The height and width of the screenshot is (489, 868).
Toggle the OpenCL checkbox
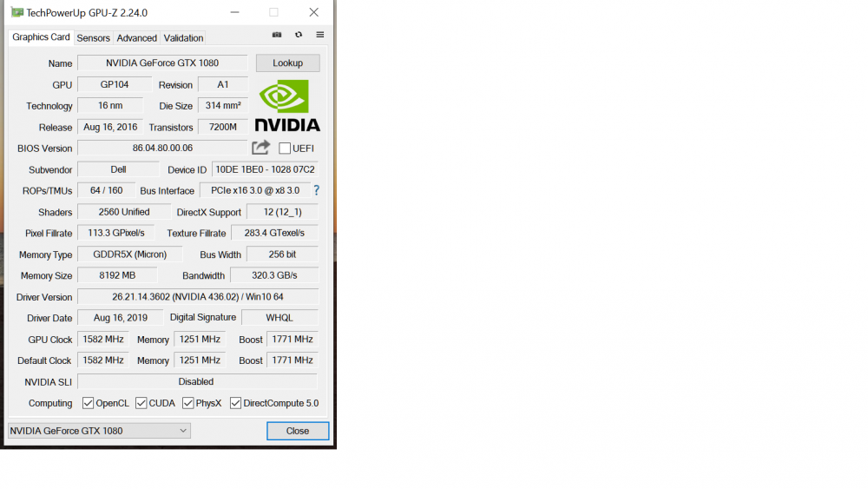click(x=88, y=403)
